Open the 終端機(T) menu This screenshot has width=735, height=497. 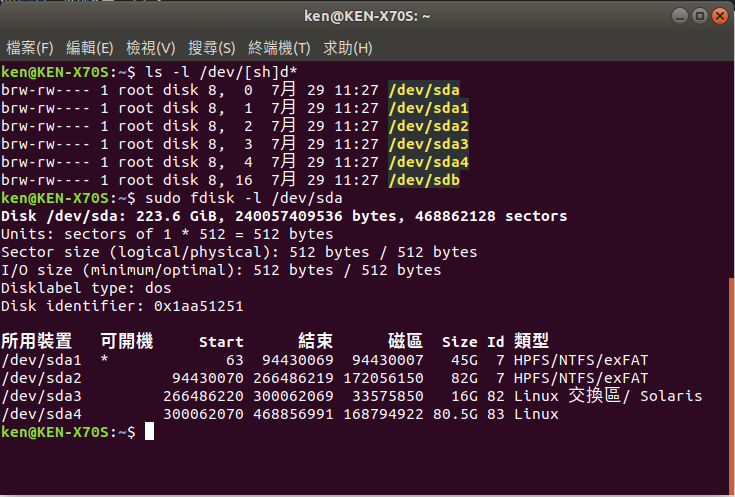(x=279, y=48)
